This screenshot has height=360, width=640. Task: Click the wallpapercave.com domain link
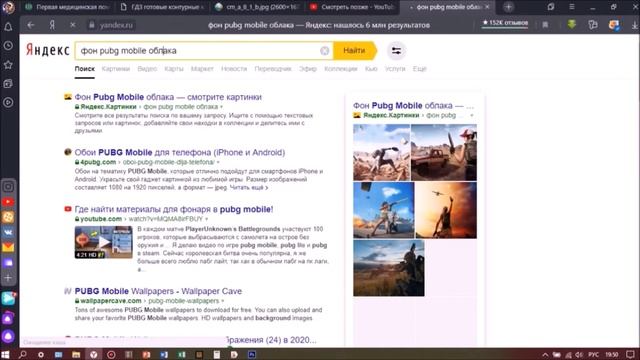[x=111, y=301]
